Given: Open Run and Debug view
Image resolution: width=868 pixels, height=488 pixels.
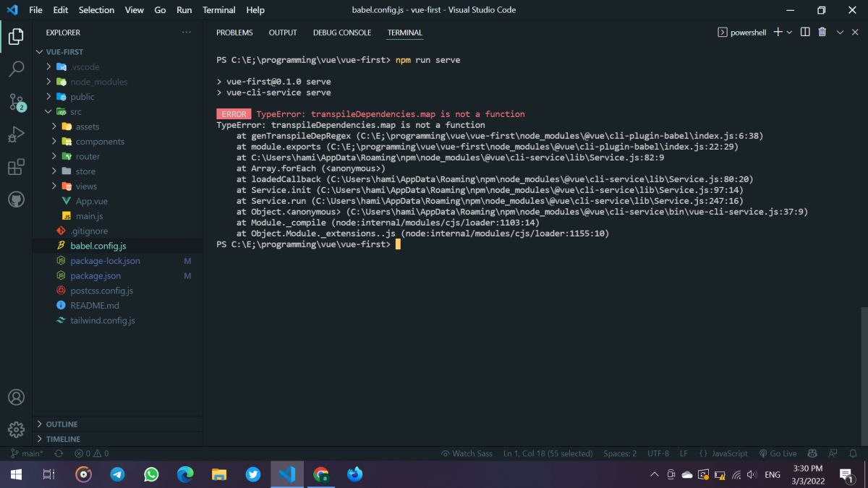Looking at the screenshot, I should [16, 134].
